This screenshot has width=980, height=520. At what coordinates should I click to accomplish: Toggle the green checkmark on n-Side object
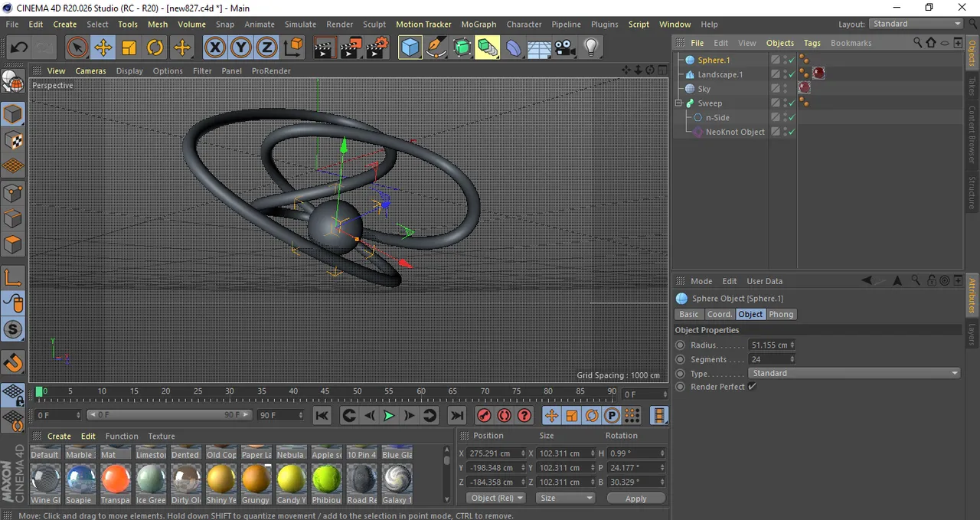coord(792,118)
